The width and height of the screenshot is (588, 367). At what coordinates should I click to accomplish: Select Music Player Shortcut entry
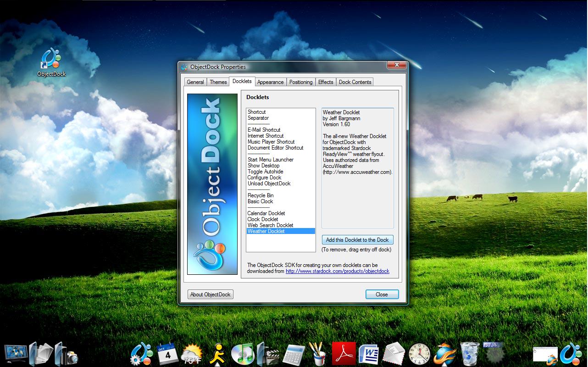coord(271,142)
